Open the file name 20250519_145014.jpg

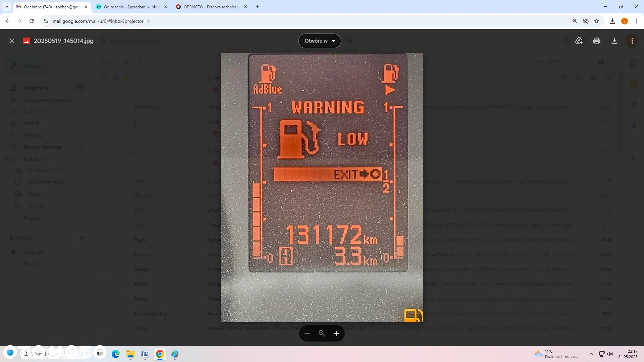[x=63, y=41]
